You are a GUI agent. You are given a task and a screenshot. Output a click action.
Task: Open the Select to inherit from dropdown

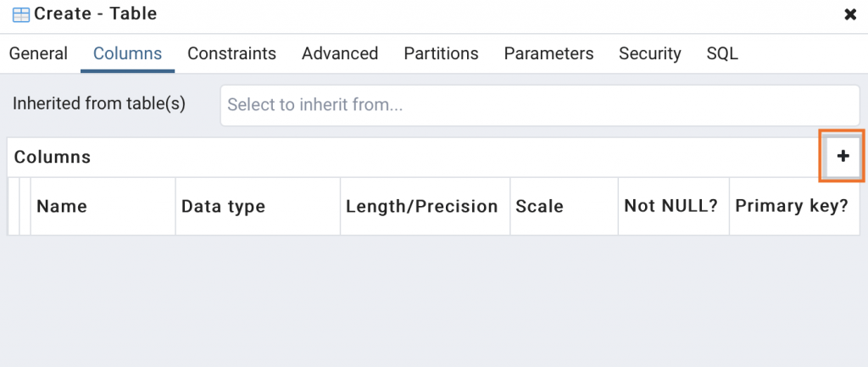tap(540, 105)
